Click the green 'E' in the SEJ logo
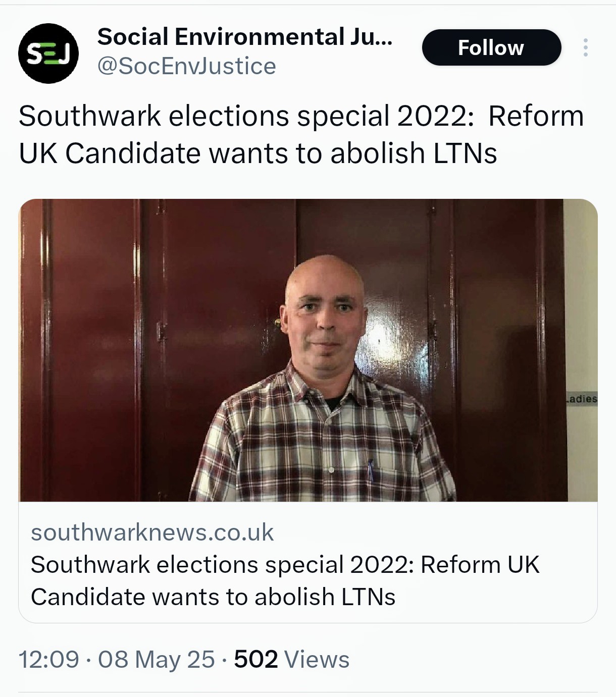616x697 pixels. click(50, 55)
